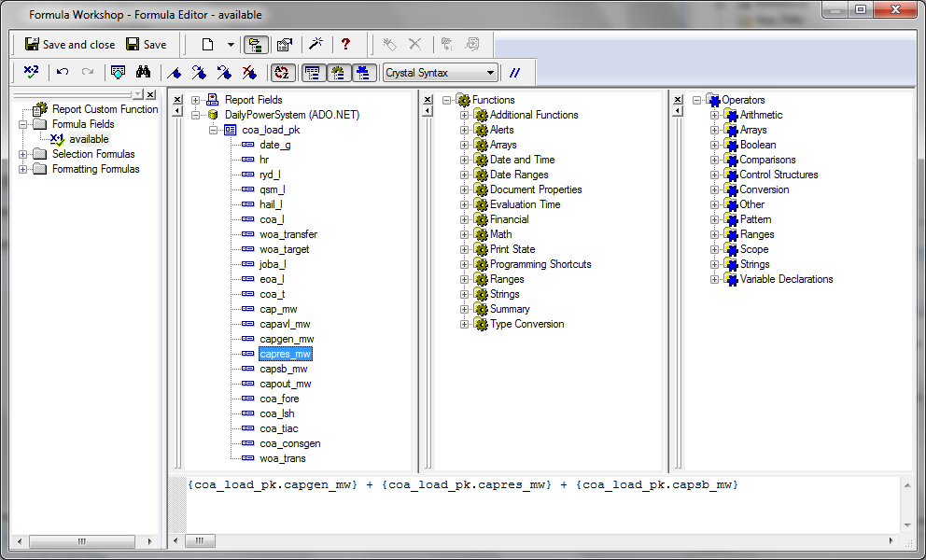Select the Print State category
Image resolution: width=926 pixels, height=560 pixels.
click(x=512, y=249)
